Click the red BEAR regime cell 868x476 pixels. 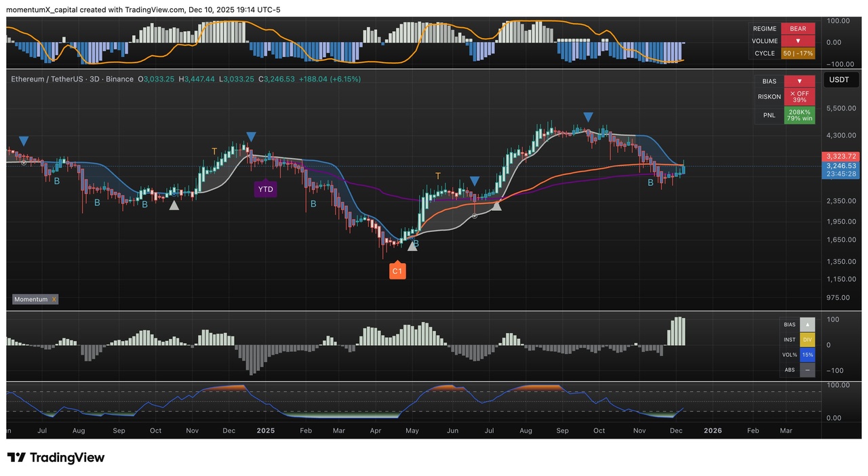tap(797, 29)
